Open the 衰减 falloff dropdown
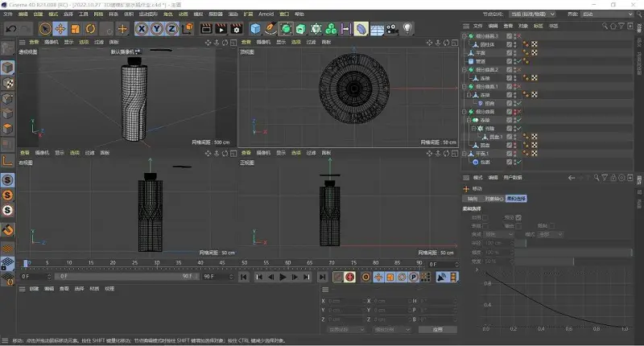This screenshot has width=644, height=346. pyautogui.click(x=498, y=234)
